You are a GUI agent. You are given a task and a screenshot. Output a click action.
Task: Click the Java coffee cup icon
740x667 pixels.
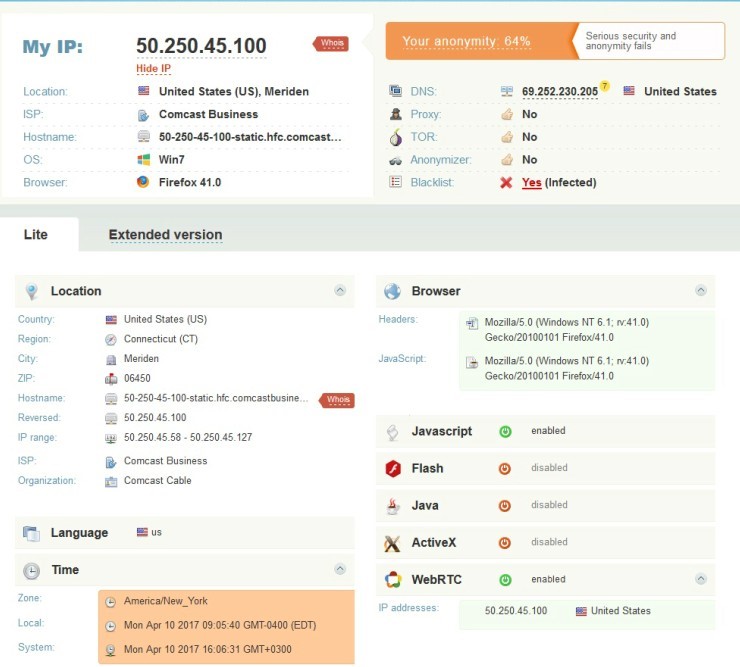(x=393, y=506)
